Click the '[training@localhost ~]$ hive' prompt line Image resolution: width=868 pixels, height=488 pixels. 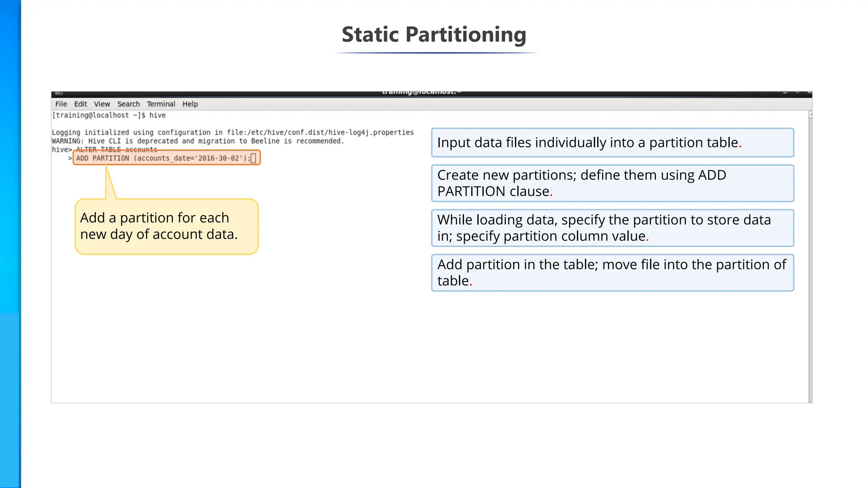109,115
